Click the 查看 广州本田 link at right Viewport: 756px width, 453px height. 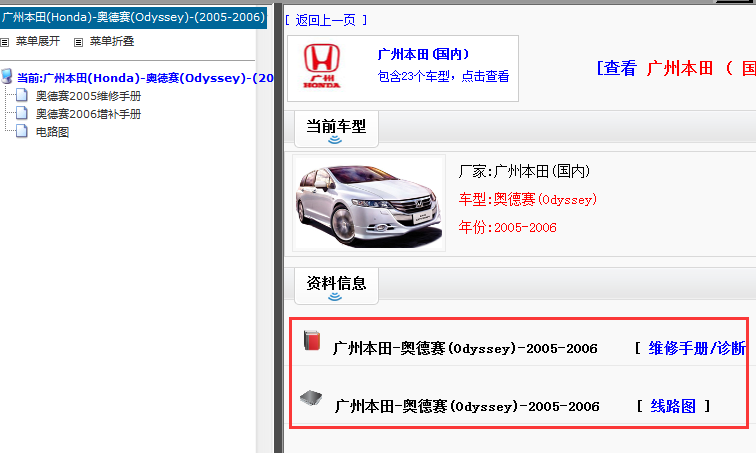[x=676, y=68]
